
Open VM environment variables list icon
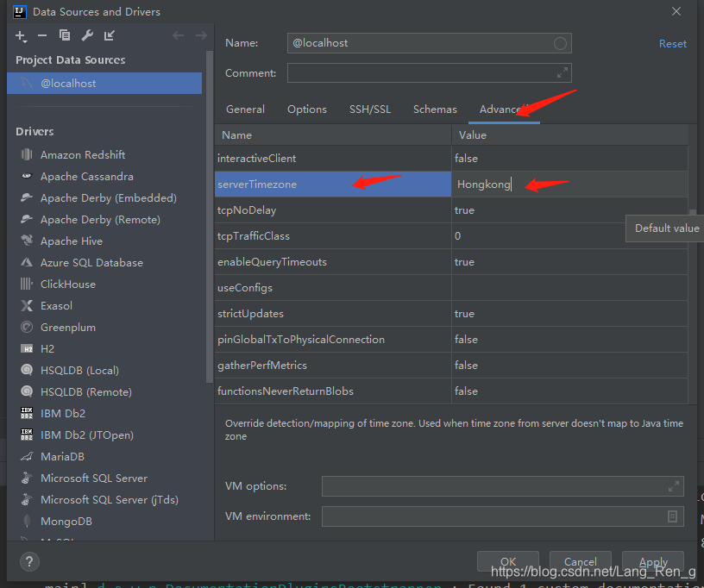pos(672,516)
